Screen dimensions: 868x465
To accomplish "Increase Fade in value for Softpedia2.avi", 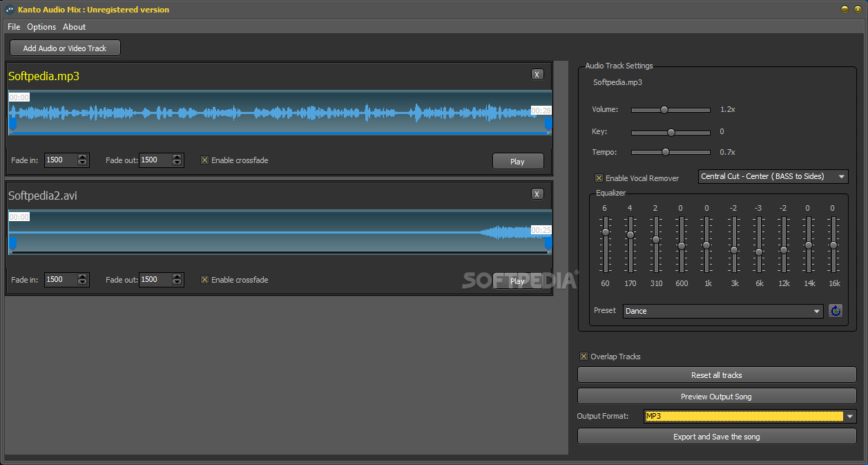I will click(83, 276).
